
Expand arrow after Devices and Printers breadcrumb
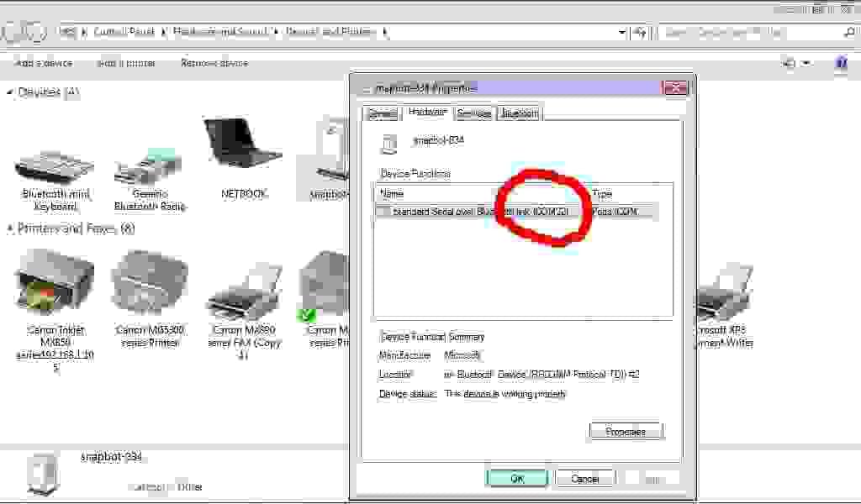click(x=385, y=31)
